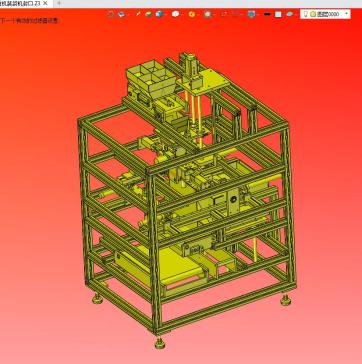Image resolution: width=362 pixels, height=364 pixels.
Task: Click the blue framed square icon
Action: (x=251, y=14)
